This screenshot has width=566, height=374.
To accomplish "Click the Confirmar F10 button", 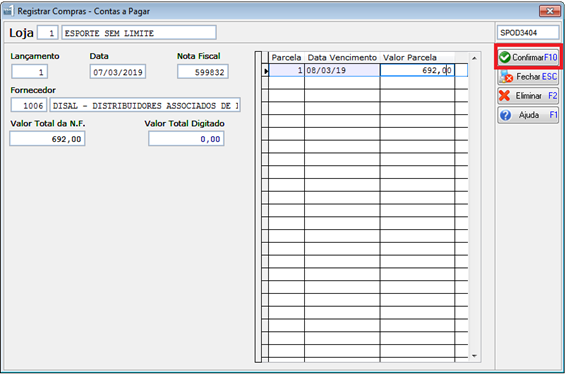I will click(x=528, y=57).
